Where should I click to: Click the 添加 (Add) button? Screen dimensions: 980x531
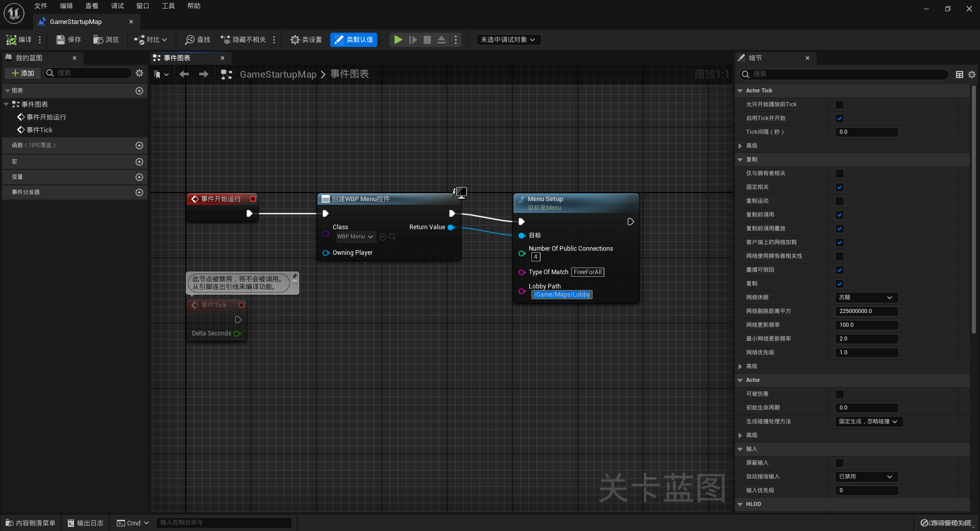click(x=22, y=73)
